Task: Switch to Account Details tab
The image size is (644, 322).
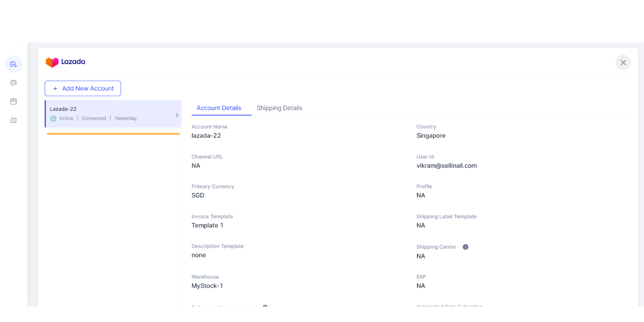Action: [x=219, y=108]
